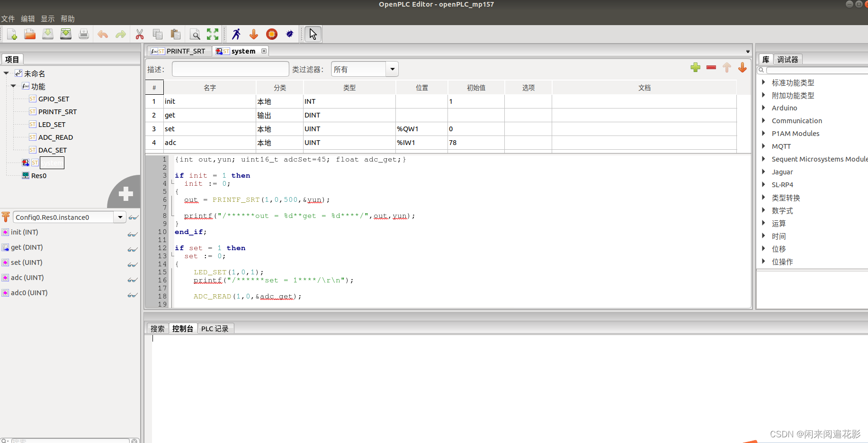Image resolution: width=868 pixels, height=443 pixels.
Task: Switch to the PLC 记录 tab
Action: click(x=215, y=328)
